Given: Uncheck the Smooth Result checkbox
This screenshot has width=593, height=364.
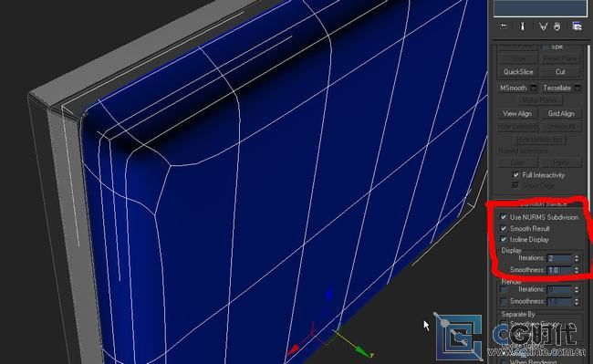Looking at the screenshot, I should 504,229.
